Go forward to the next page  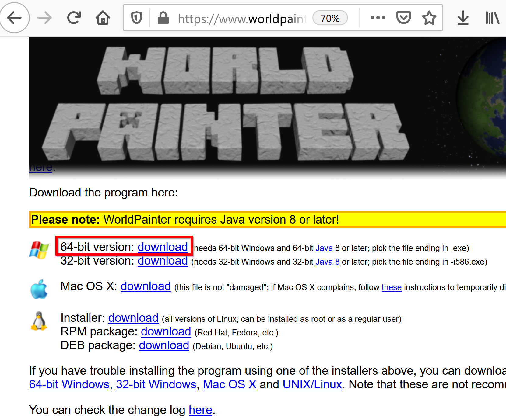click(x=44, y=18)
